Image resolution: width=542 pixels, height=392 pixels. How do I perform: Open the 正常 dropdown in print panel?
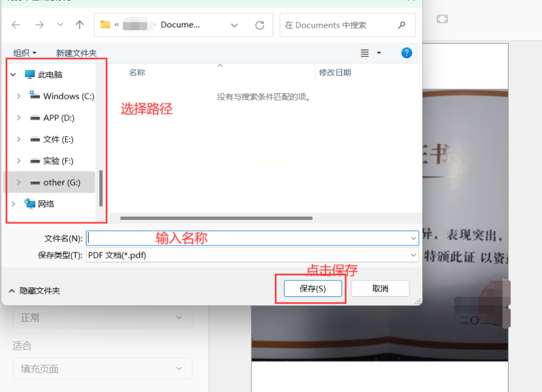click(102, 318)
